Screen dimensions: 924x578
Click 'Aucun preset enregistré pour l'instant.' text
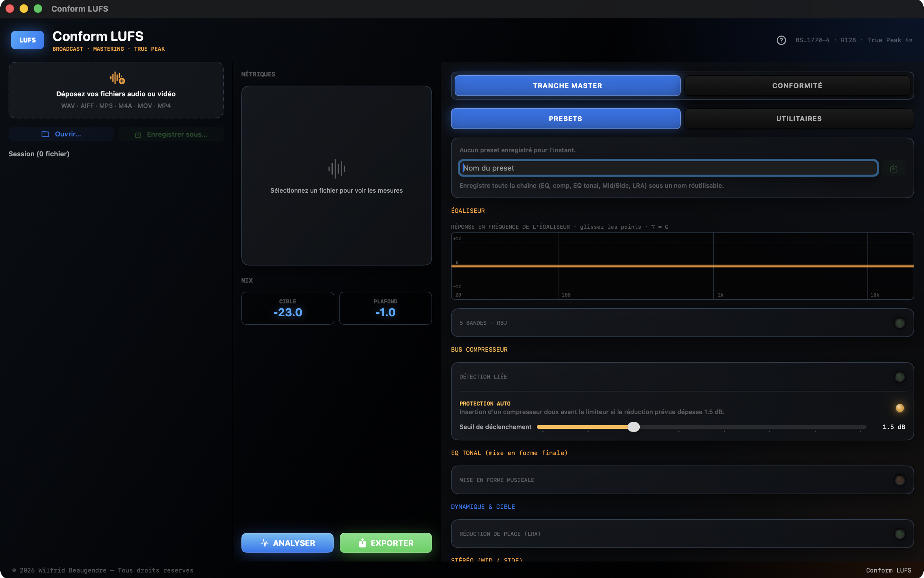(x=518, y=150)
